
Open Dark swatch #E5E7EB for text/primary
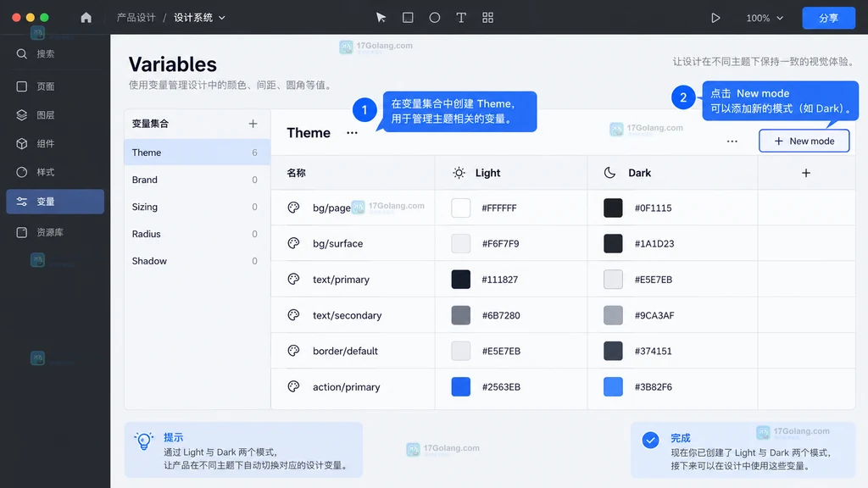[613, 280]
